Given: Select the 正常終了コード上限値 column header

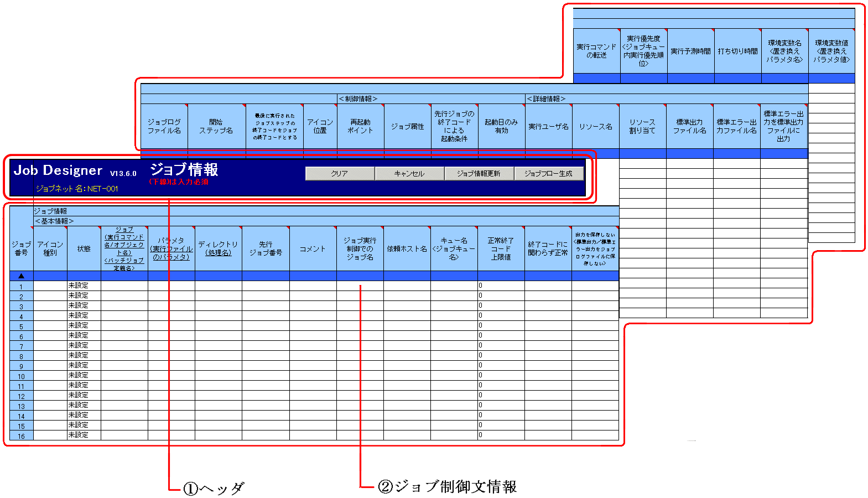Looking at the screenshot, I should point(501,248).
